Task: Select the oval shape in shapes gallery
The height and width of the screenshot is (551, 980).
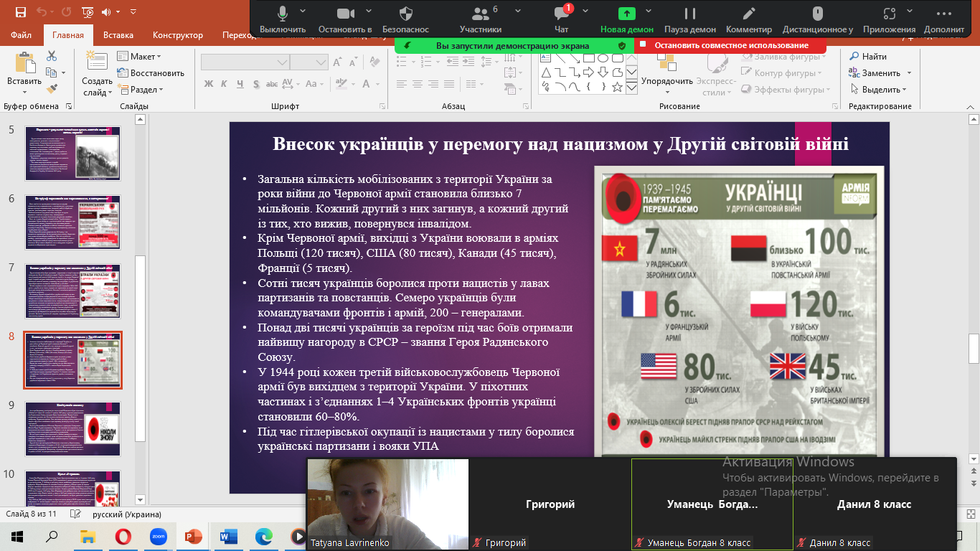Action: tap(603, 57)
